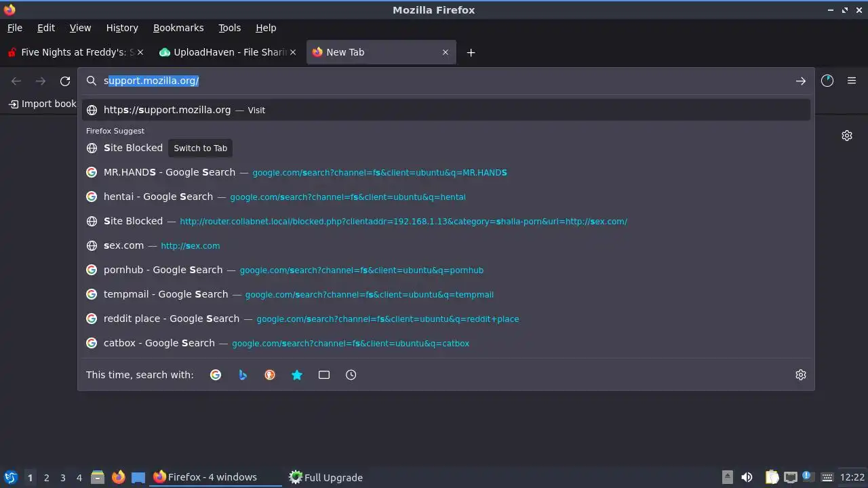Open the Firefox hamburger application menu
The image size is (868, 488).
click(x=852, y=81)
